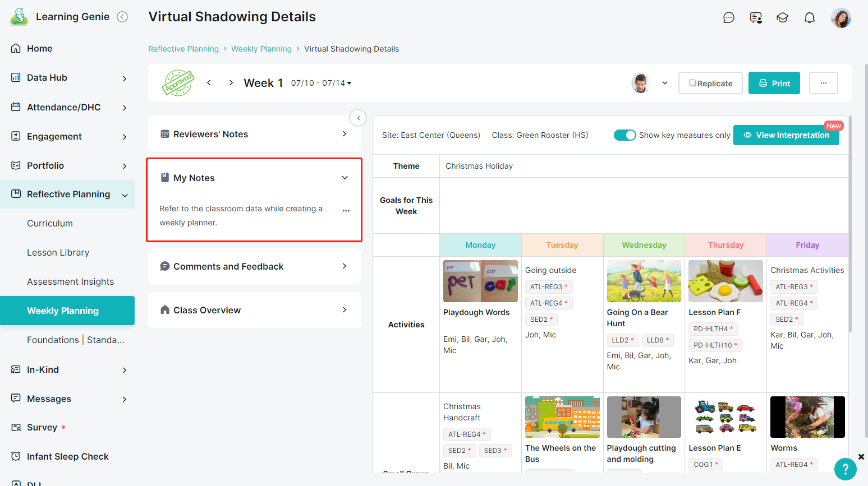
Task: Open the Playdough cutting and molding thumbnail
Action: coord(644,417)
